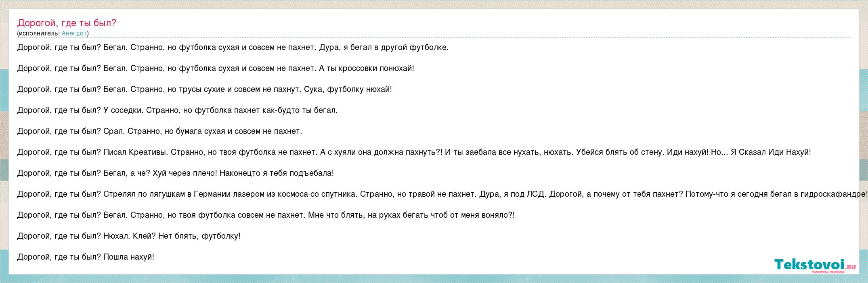Click the line with 'Нюхал. Клей?'
This screenshot has height=283, width=868.
coord(129,236)
